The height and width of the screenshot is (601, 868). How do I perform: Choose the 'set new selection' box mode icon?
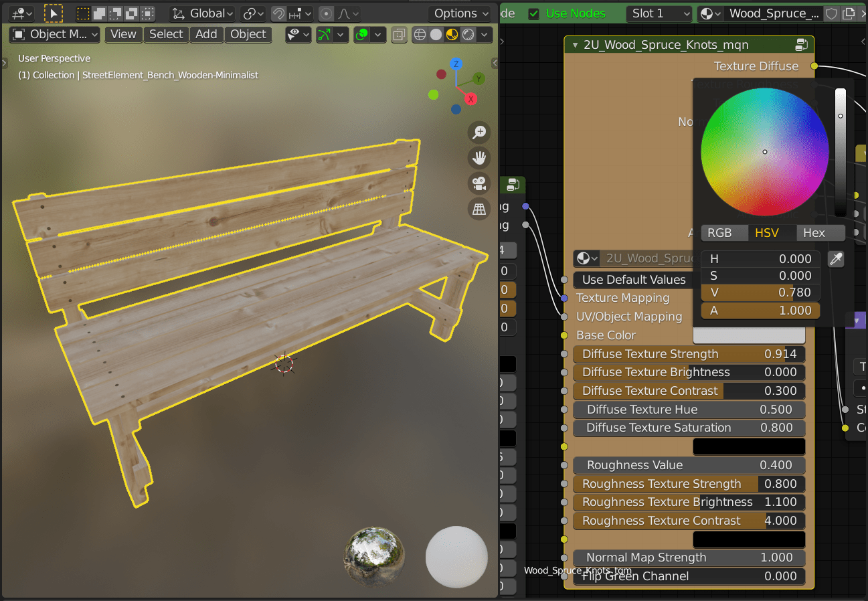click(83, 13)
